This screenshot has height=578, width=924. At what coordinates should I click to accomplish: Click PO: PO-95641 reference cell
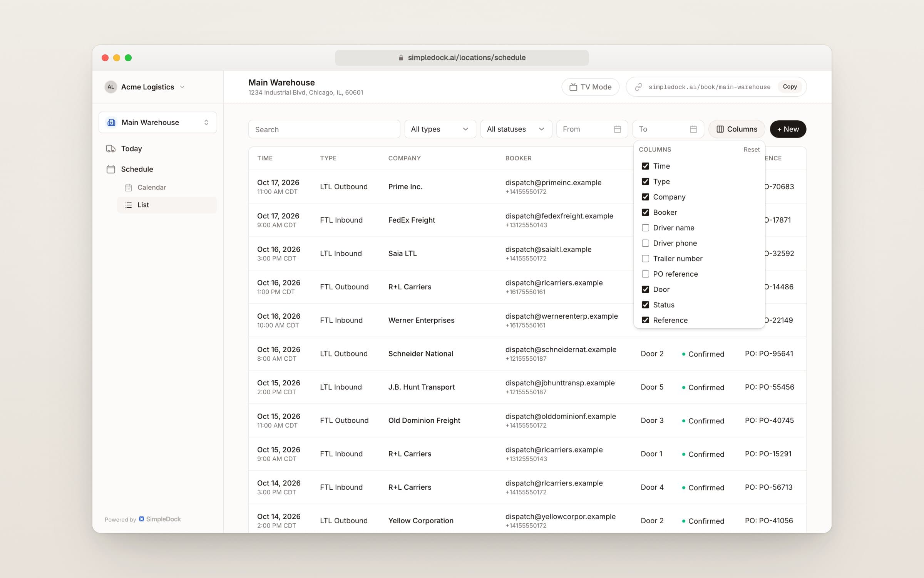click(769, 354)
